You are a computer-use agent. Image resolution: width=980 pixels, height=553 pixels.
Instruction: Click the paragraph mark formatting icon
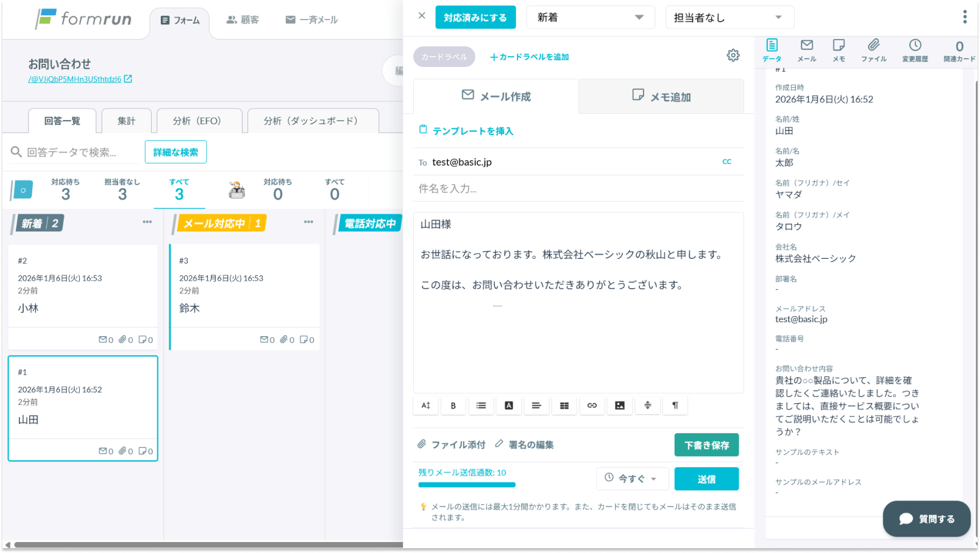(x=675, y=406)
